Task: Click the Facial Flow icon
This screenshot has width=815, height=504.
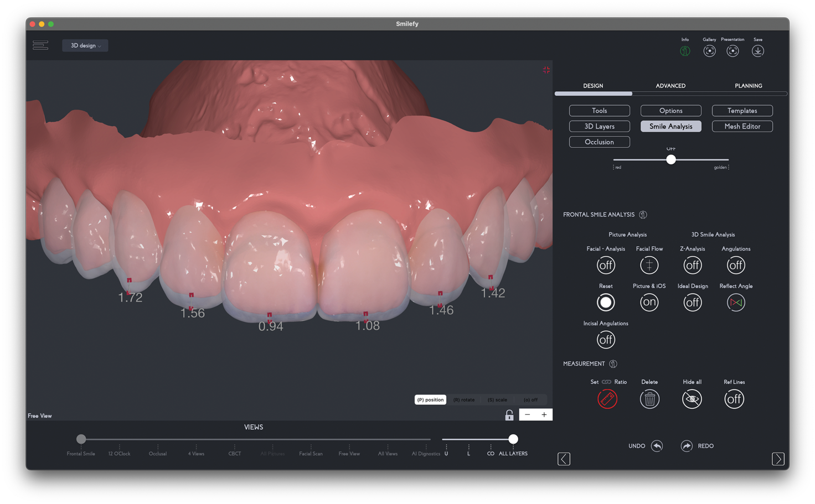Action: click(649, 266)
